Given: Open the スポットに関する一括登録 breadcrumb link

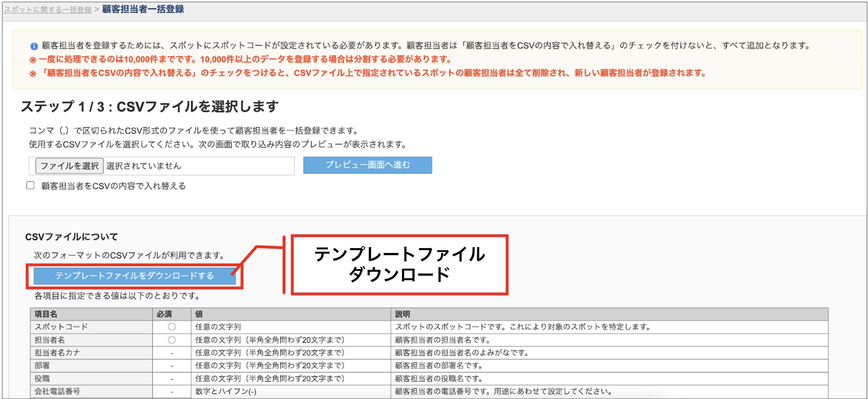Looking at the screenshot, I should point(48,9).
